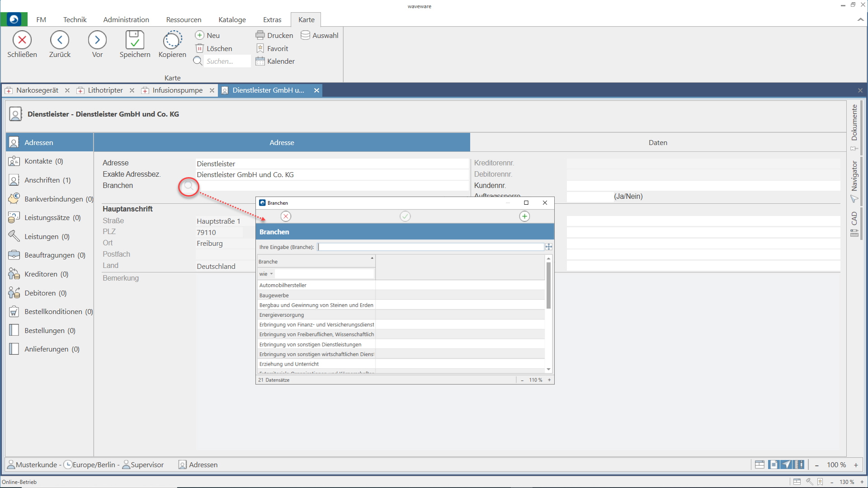Click the Zurück back arrow icon
Image resolution: width=868 pixels, height=488 pixels.
click(60, 40)
